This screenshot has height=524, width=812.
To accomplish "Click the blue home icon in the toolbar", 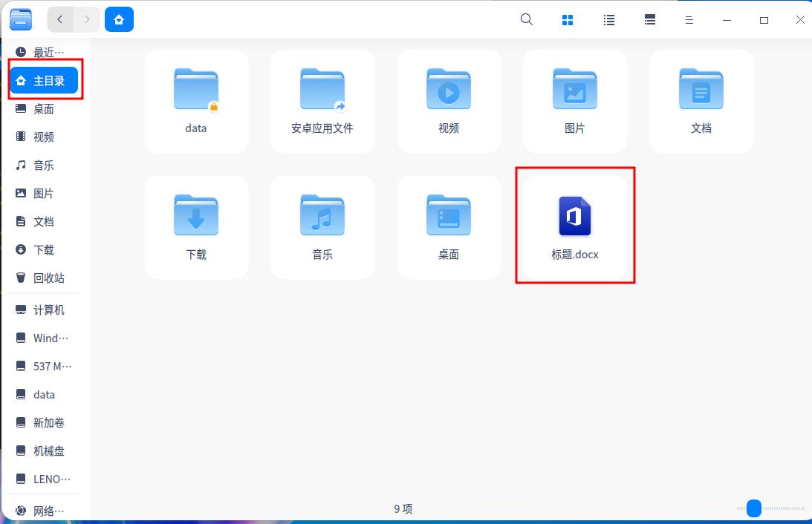I will click(x=119, y=19).
